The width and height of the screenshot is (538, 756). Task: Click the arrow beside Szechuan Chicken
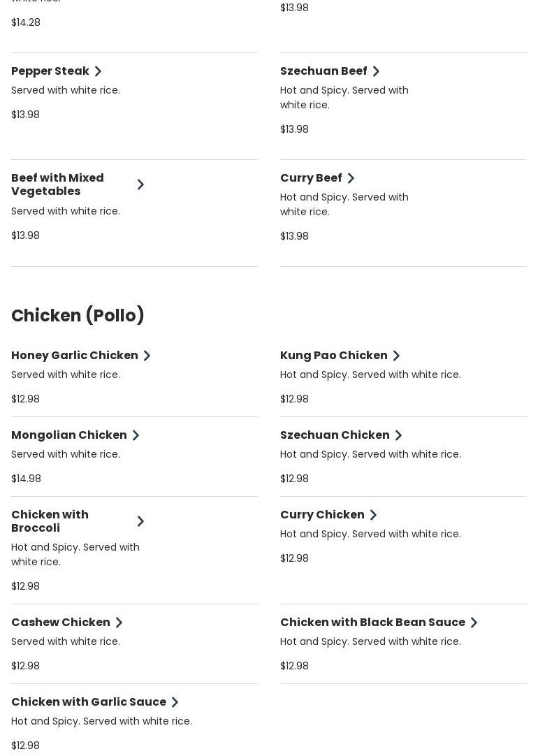click(x=398, y=435)
